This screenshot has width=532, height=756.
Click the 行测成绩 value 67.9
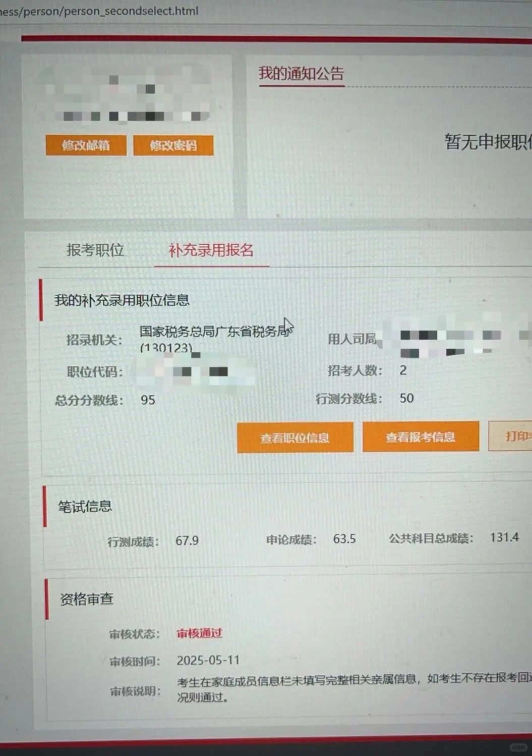click(187, 541)
